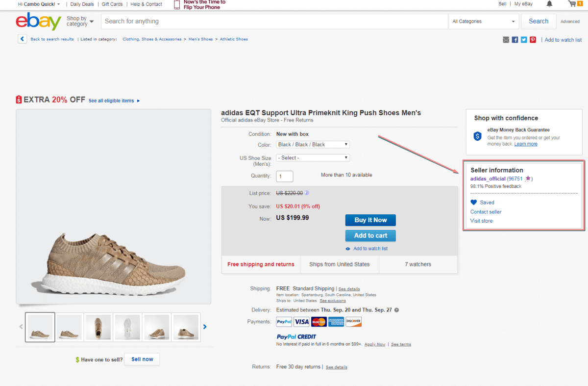Click Buy It Now
The image size is (588, 386).
(370, 220)
